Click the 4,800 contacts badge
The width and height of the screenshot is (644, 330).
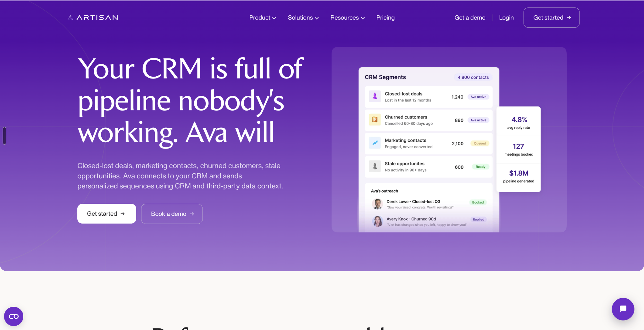tap(473, 77)
